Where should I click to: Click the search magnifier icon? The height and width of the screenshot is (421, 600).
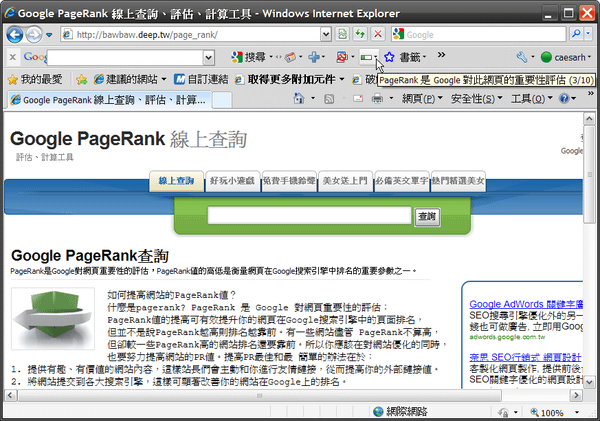tap(576, 34)
